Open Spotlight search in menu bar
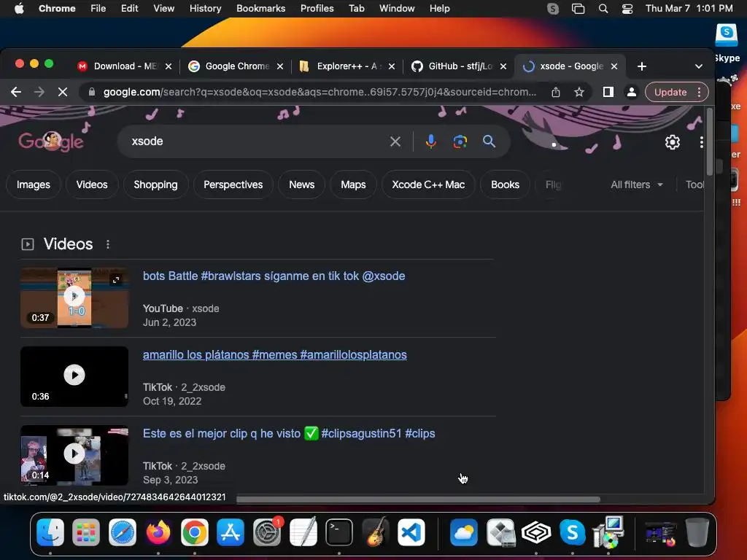The width and height of the screenshot is (747, 560). tap(603, 9)
